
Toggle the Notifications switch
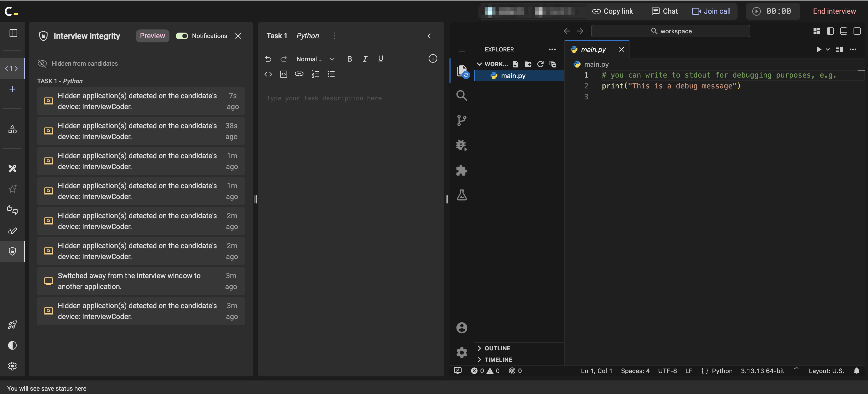(x=182, y=36)
